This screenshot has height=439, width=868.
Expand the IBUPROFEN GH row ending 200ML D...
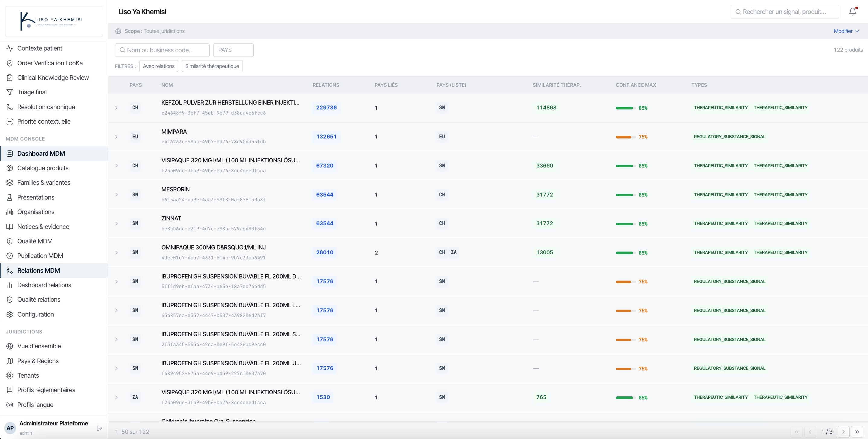click(116, 281)
